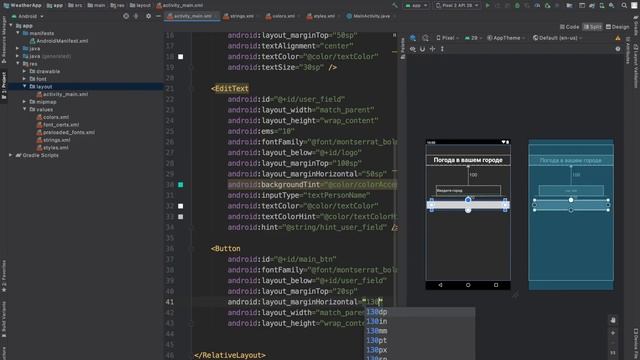640x360 pixels.
Task: Open the API 29 version dropdown
Action: pos(473,38)
